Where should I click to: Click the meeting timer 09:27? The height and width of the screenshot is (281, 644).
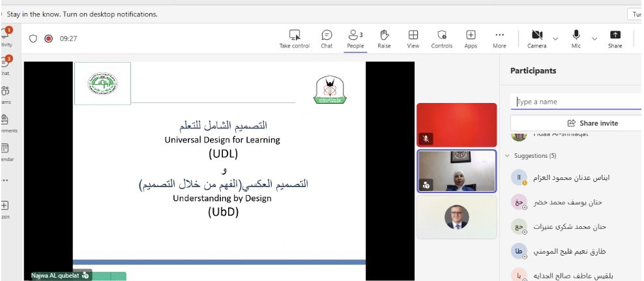pos(68,38)
